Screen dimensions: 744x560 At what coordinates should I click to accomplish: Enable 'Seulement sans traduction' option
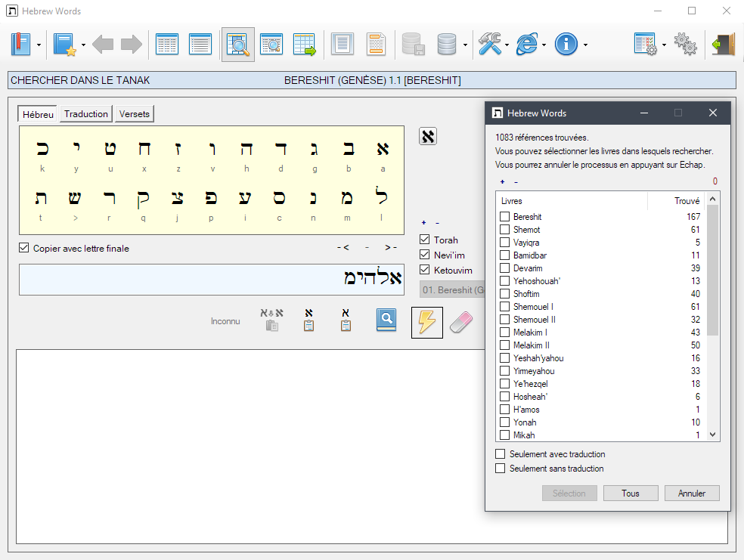click(x=500, y=468)
